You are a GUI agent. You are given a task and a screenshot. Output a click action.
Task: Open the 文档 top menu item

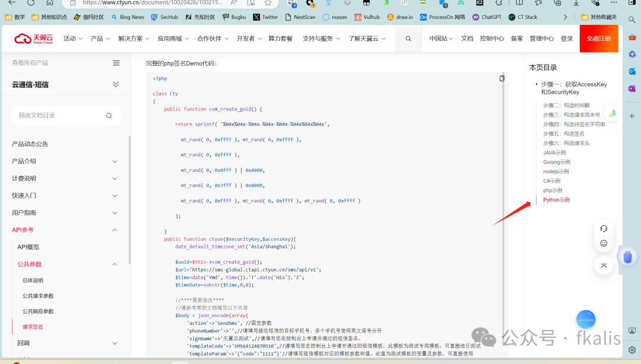tap(467, 39)
